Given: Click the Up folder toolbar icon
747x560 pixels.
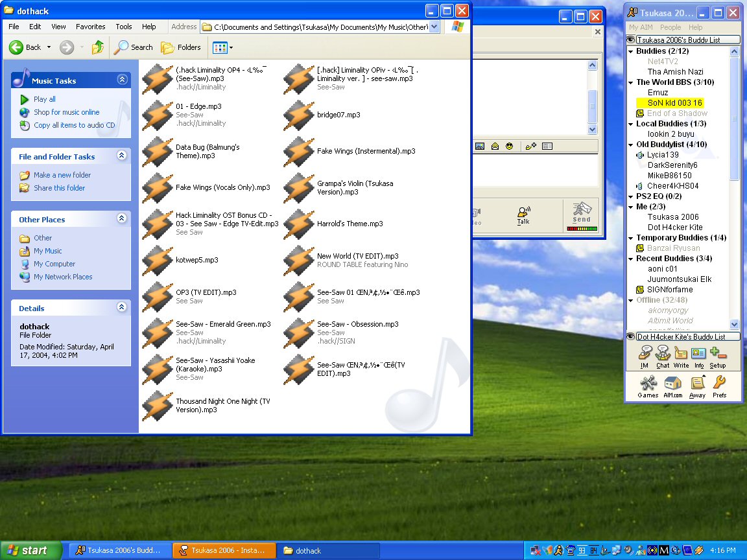Looking at the screenshot, I should [98, 47].
